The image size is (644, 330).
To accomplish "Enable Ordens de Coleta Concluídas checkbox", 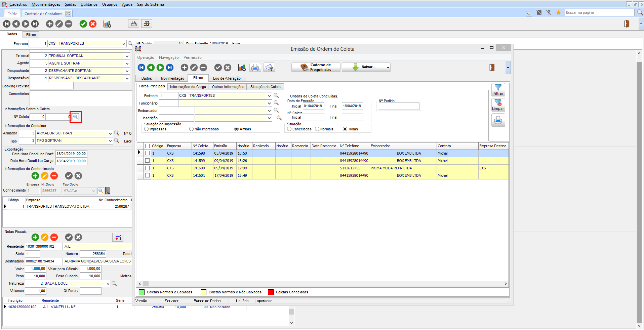I will click(x=287, y=96).
